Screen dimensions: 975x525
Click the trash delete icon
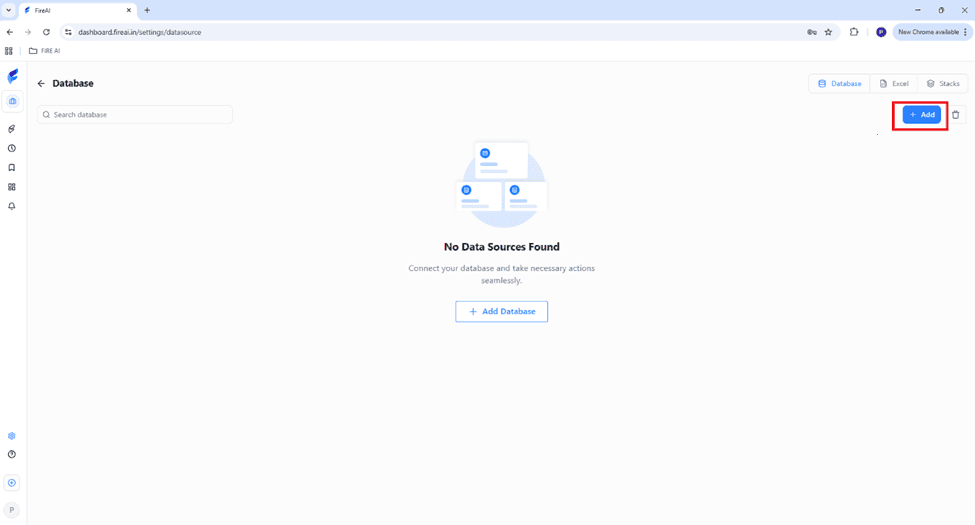coord(956,115)
